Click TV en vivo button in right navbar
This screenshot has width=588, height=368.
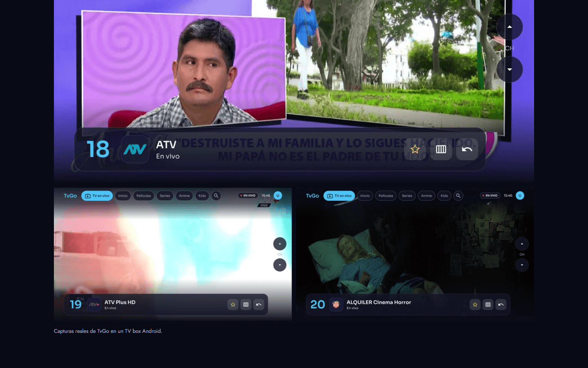coord(339,196)
